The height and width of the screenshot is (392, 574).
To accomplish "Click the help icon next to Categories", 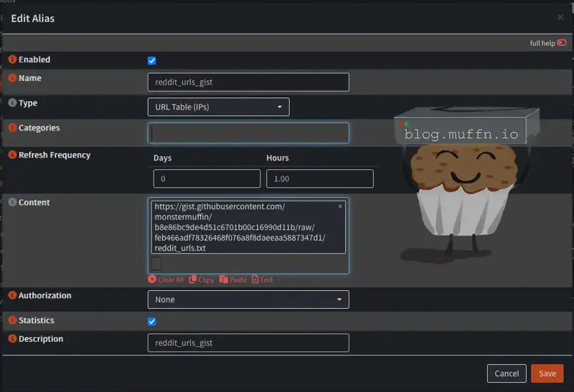I will [12, 128].
